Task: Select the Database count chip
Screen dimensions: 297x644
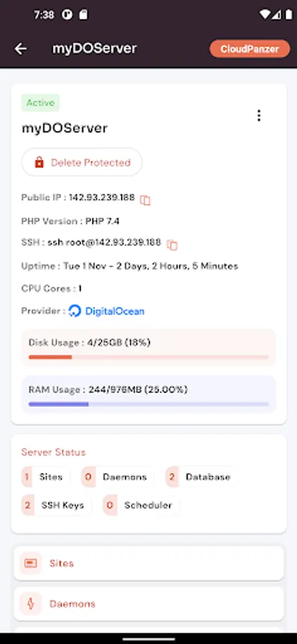Action: [x=201, y=477]
